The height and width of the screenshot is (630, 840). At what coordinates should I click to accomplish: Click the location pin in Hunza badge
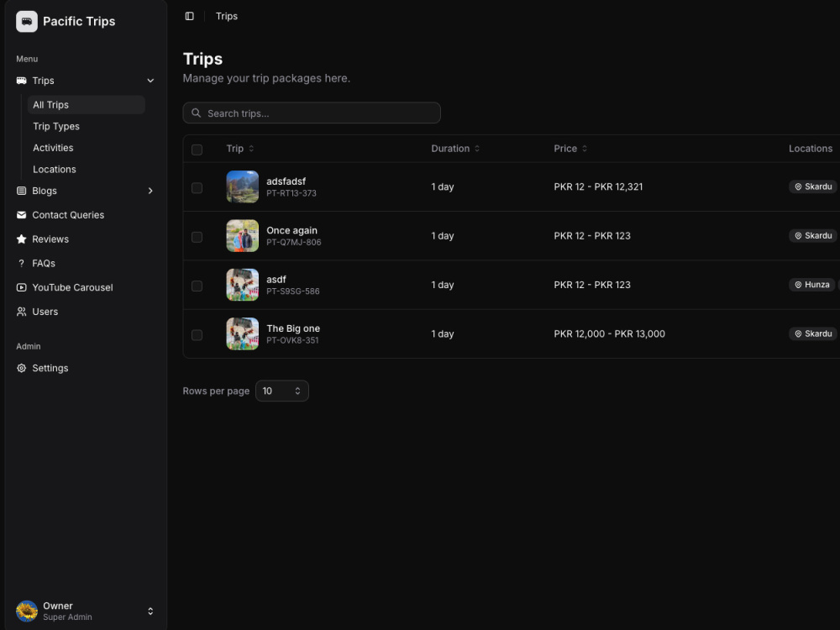click(x=798, y=285)
